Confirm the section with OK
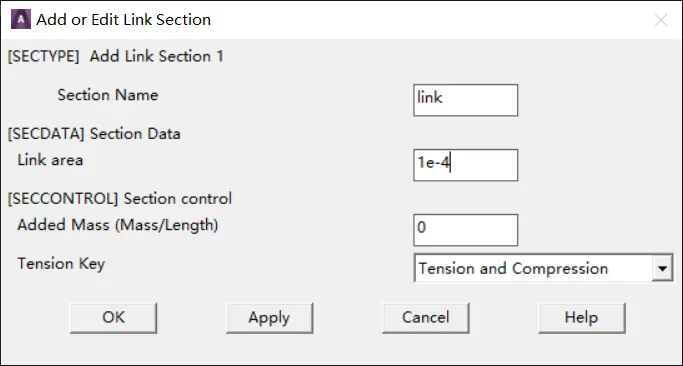The height and width of the screenshot is (366, 683). (113, 318)
